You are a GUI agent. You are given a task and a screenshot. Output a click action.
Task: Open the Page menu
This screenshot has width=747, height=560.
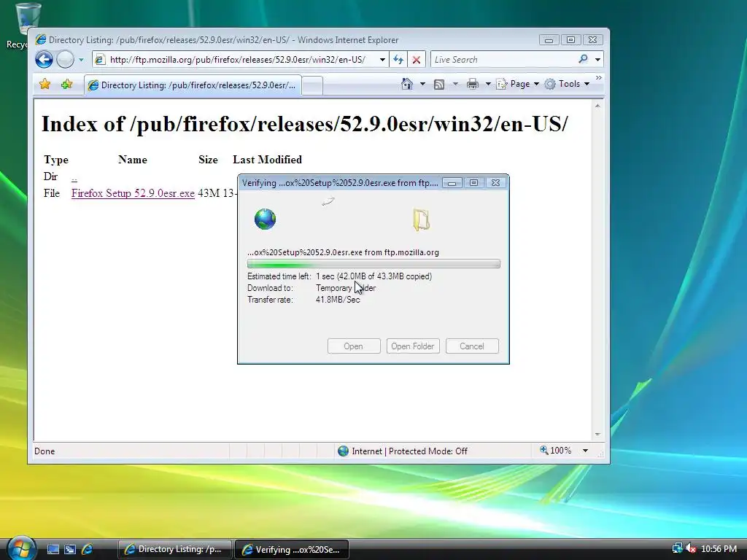tap(517, 84)
